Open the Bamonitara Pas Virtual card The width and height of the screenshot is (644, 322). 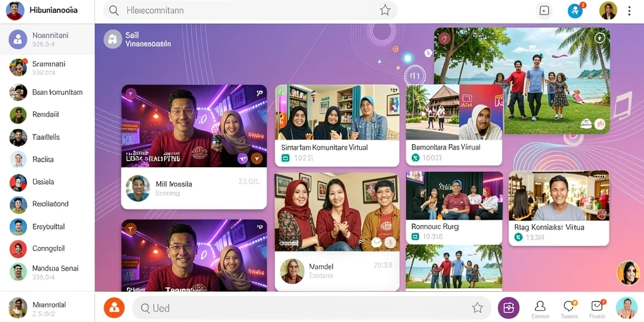[454, 125]
